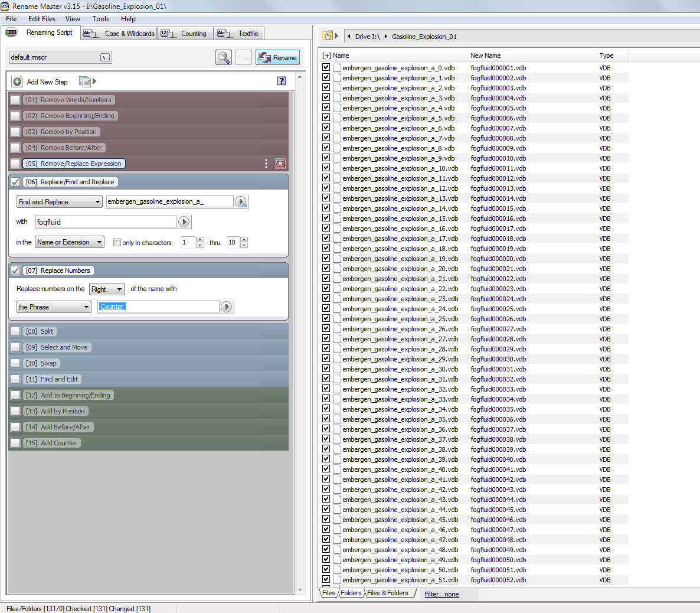
Task: Click the Add New Step plus icon
Action: 17,81
